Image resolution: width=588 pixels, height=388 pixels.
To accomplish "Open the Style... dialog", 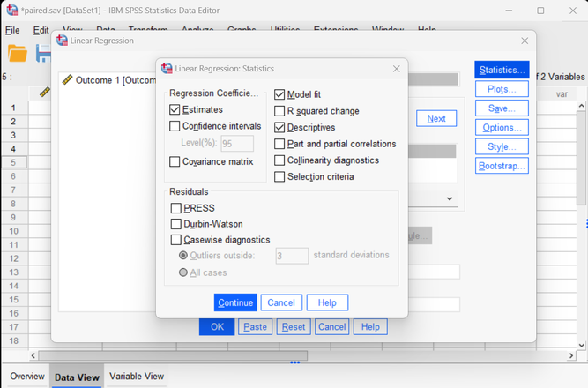I will tap(502, 146).
